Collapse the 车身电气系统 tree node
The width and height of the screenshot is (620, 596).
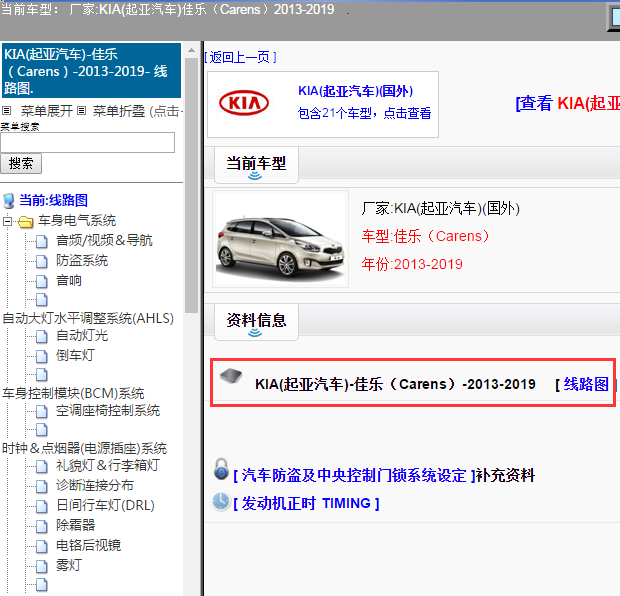coord(7,221)
